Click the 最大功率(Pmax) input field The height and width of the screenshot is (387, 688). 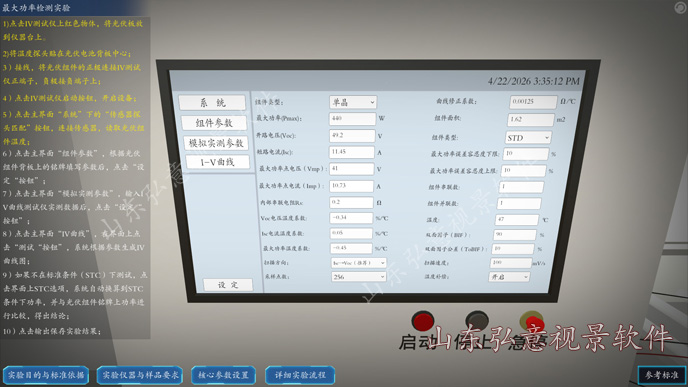pos(352,118)
